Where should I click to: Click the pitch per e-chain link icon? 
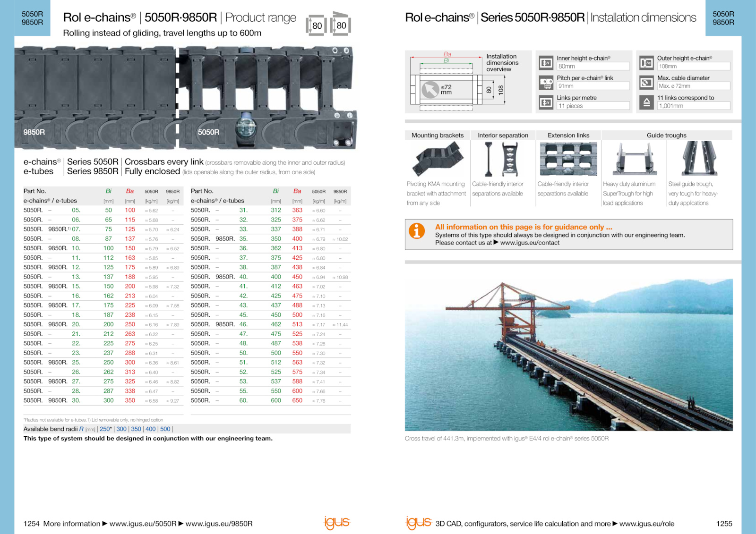546,83
